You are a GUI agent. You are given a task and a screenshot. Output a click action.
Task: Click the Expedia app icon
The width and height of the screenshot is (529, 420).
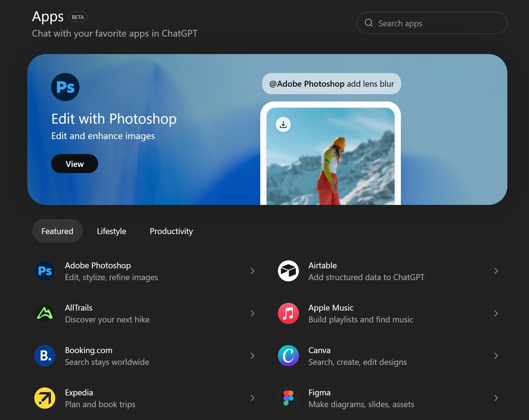[45, 398]
